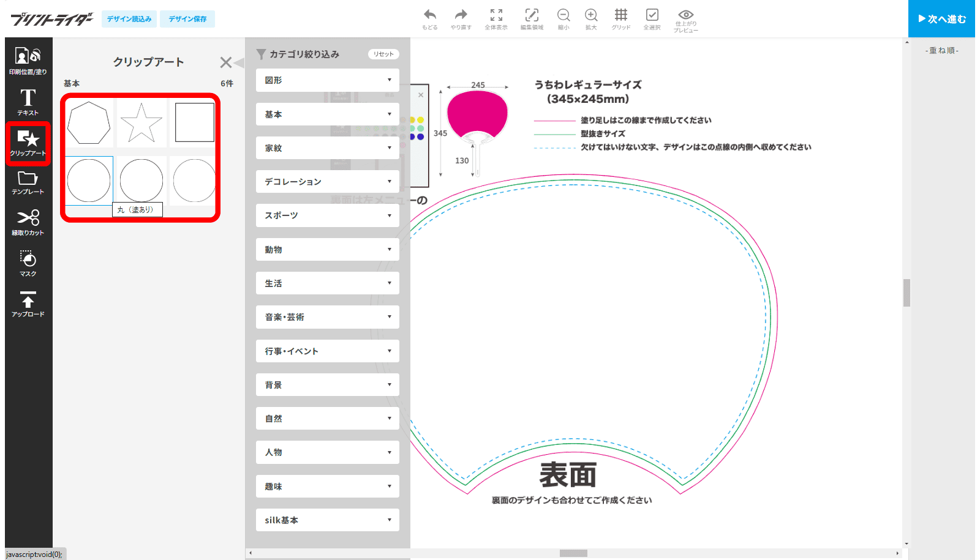This screenshot has height=560, width=980.
Task: Open the テンプレート folder tool
Action: (28, 183)
